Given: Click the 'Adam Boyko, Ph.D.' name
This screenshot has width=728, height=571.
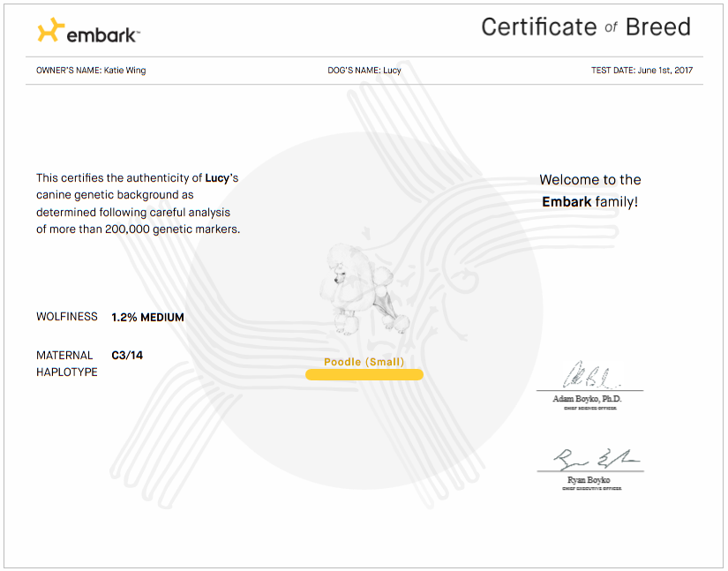Looking at the screenshot, I should point(588,399).
